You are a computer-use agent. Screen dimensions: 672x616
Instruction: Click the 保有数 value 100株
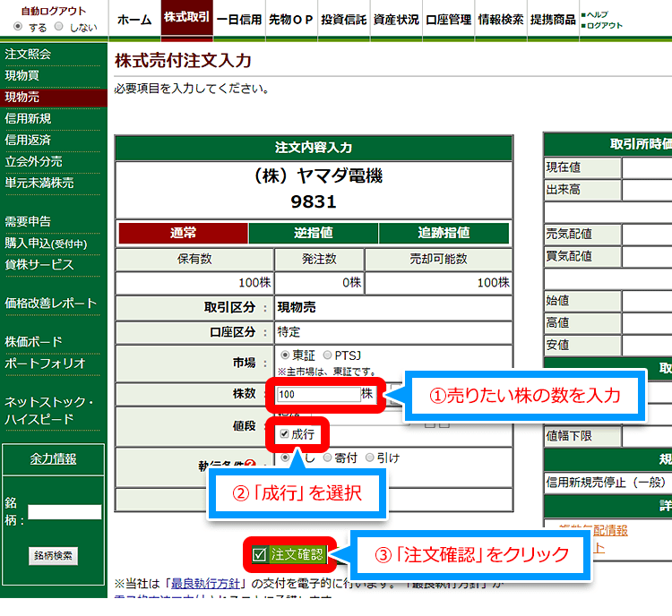tap(254, 283)
